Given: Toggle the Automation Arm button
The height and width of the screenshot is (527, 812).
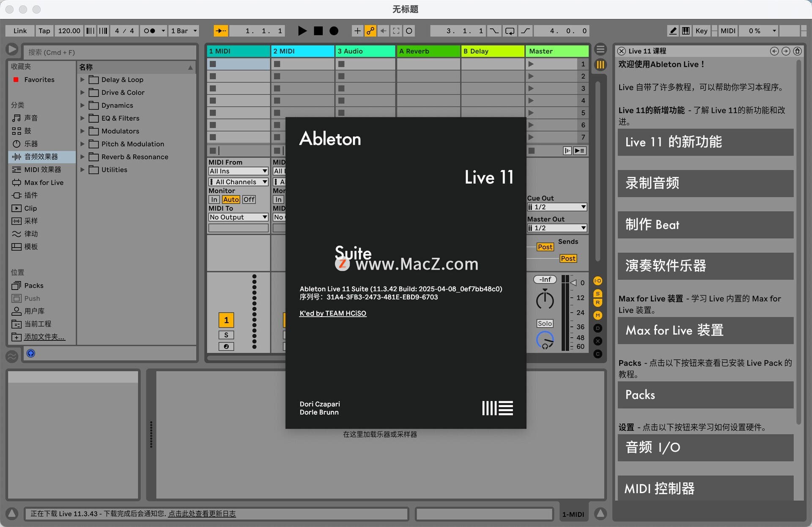Looking at the screenshot, I should pos(370,31).
